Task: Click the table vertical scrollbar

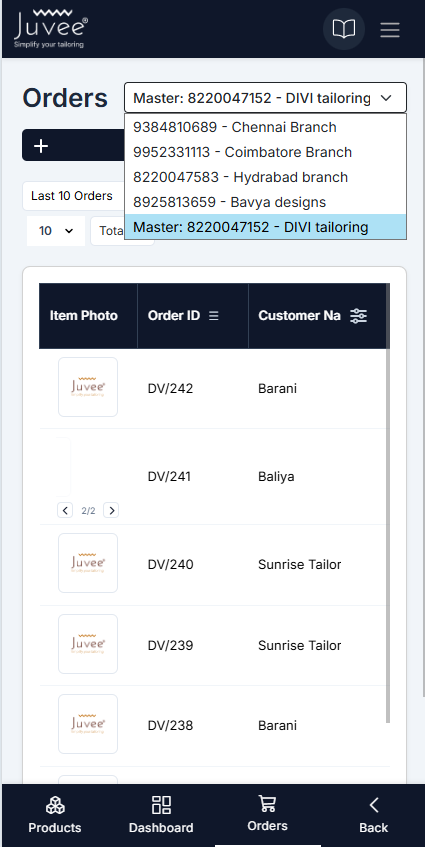Action: (388, 502)
